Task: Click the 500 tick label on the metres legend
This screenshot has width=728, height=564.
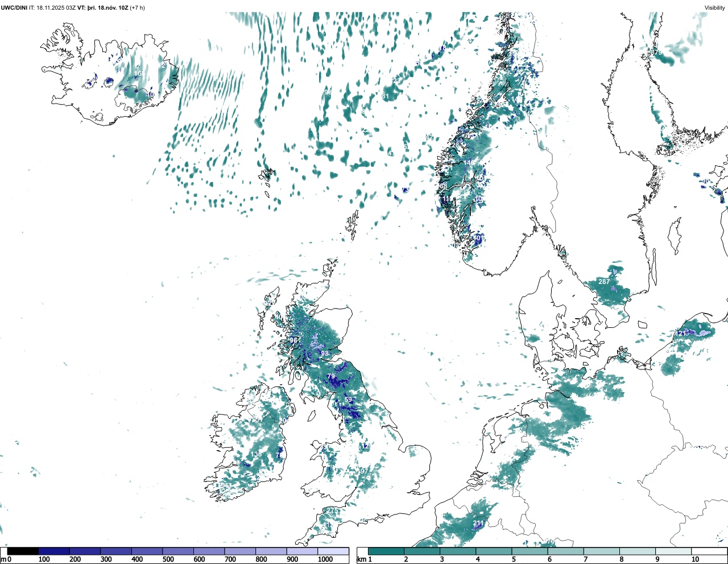Action: (168, 559)
